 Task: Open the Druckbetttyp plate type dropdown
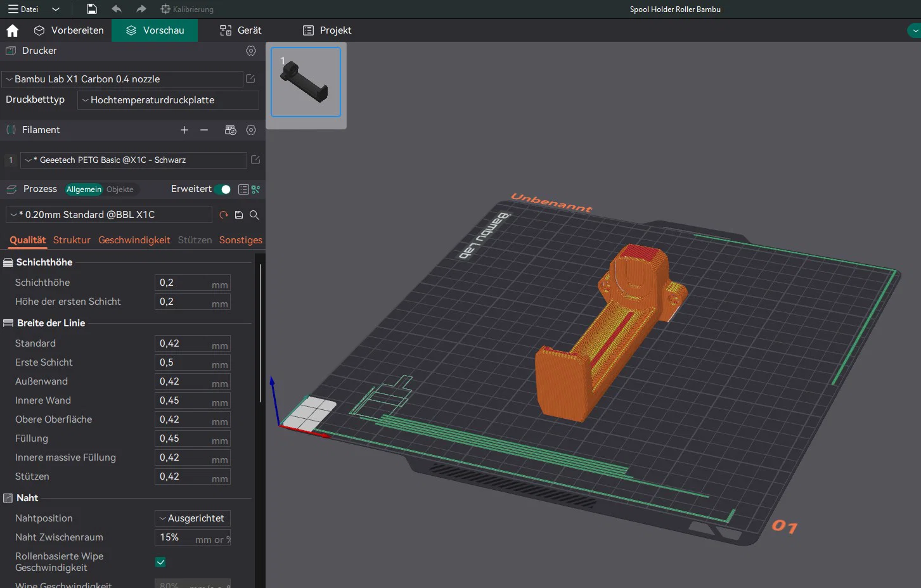point(168,100)
